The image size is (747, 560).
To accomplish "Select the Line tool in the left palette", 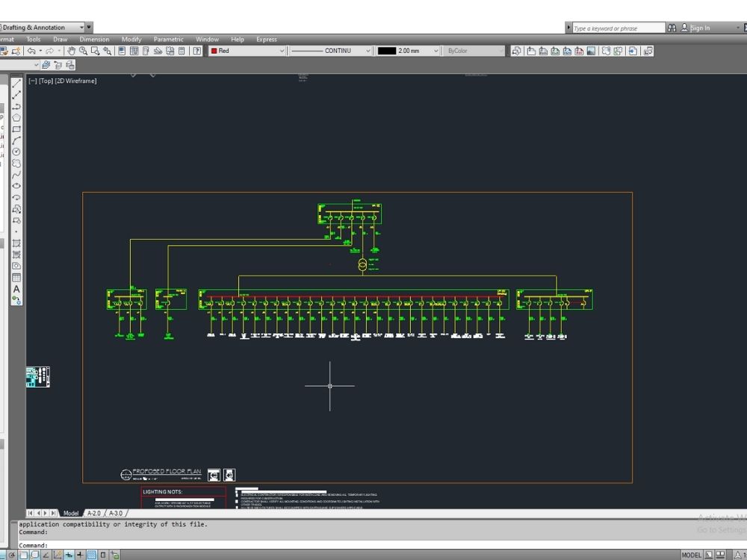I will click(x=16, y=83).
